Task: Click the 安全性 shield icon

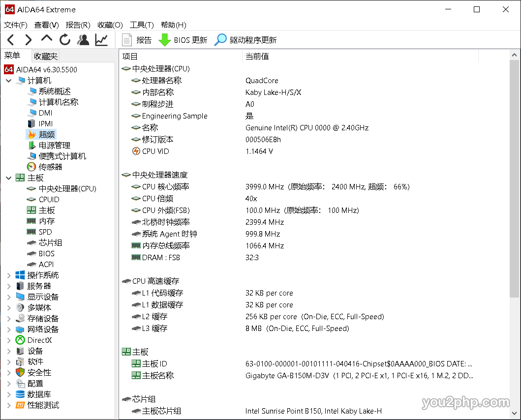Action: pos(20,372)
